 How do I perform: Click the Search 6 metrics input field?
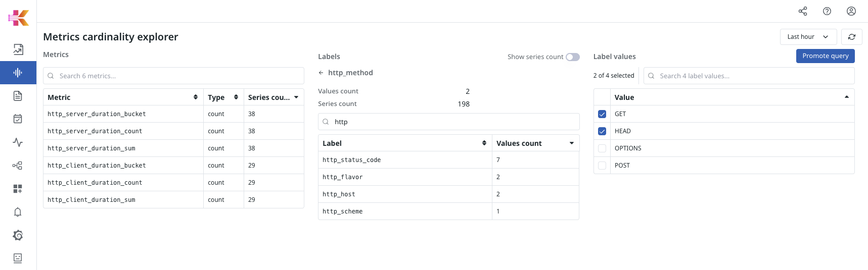click(173, 76)
